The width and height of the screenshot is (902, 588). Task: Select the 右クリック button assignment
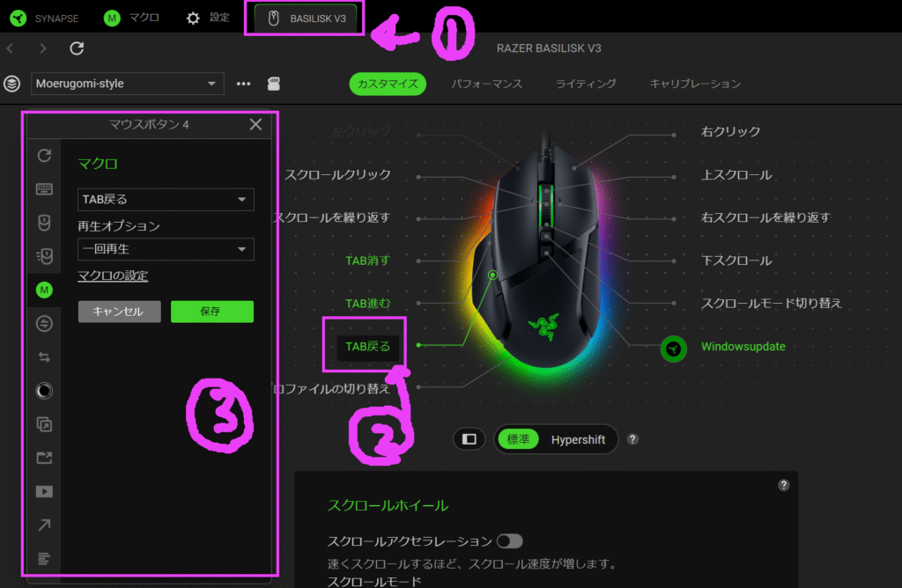(x=730, y=132)
